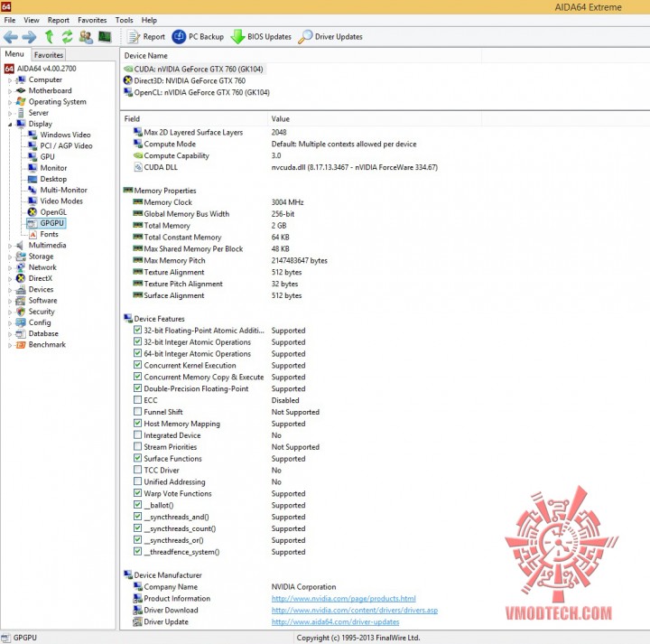Open the Favorites menu
The height and width of the screenshot is (644, 650).
pyautogui.click(x=92, y=20)
